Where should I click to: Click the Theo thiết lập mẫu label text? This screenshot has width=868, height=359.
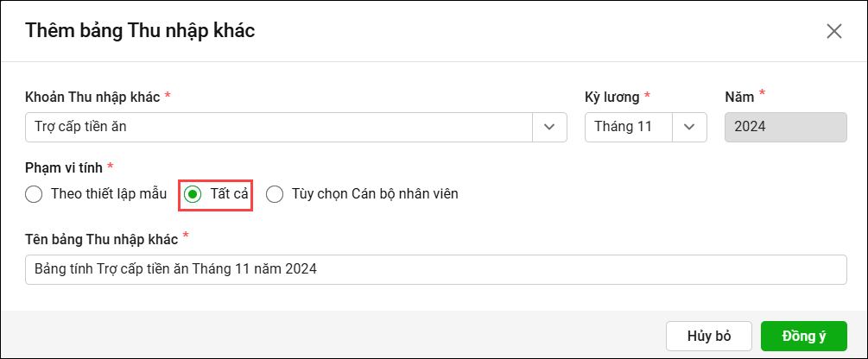(x=109, y=194)
